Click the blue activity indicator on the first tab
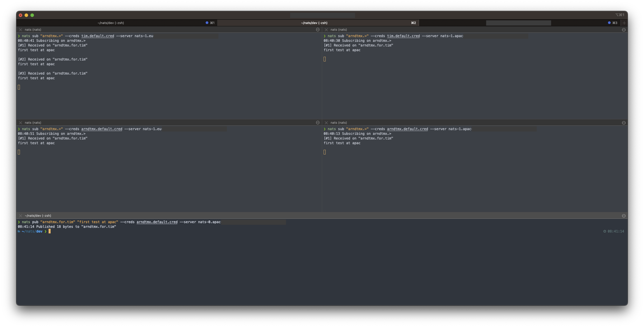Image resolution: width=644 pixels, height=327 pixels. 207,23
